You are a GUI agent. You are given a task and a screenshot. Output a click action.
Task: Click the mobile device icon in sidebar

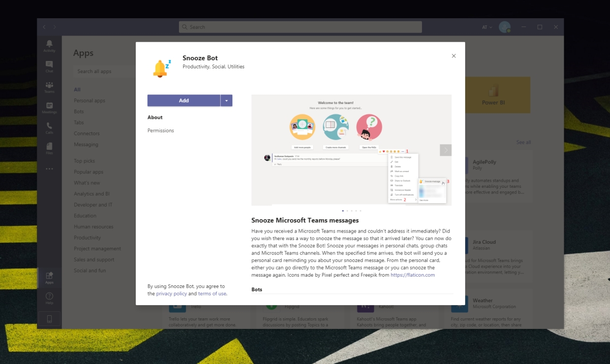[49, 319]
